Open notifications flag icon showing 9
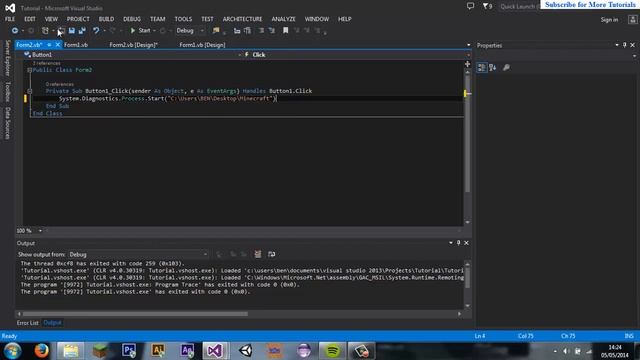640x360 pixels. coord(487,6)
